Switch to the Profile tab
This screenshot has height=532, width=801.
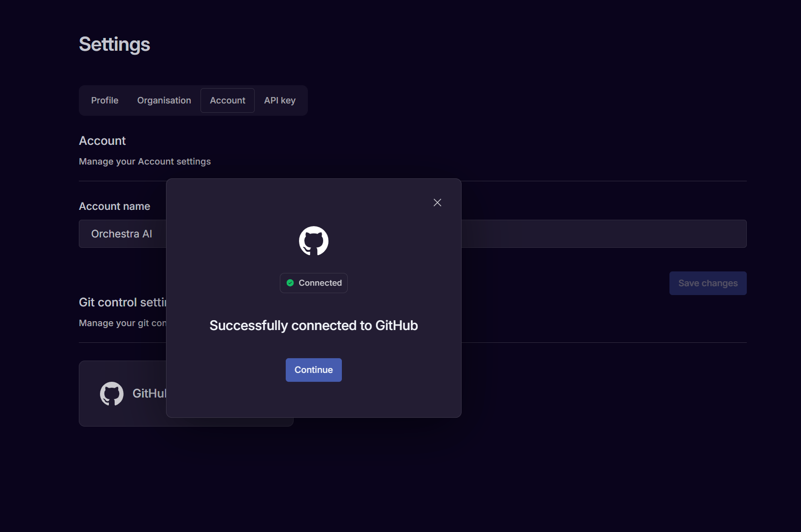tap(104, 100)
